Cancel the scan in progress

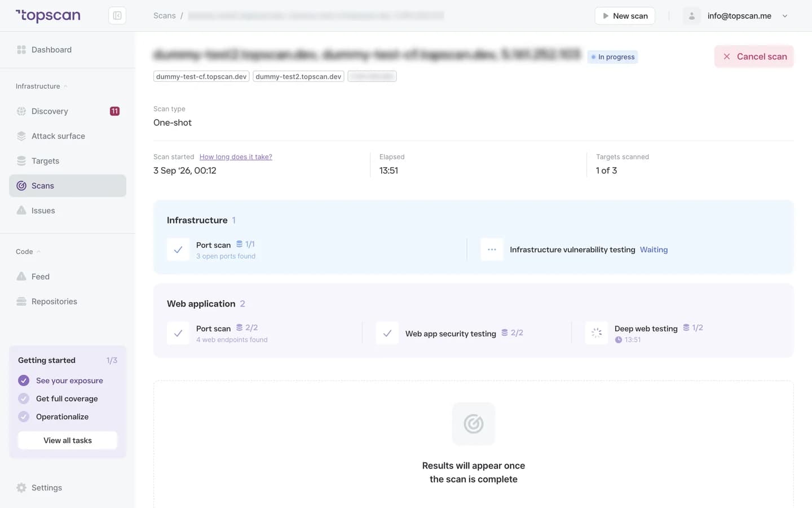pyautogui.click(x=754, y=56)
